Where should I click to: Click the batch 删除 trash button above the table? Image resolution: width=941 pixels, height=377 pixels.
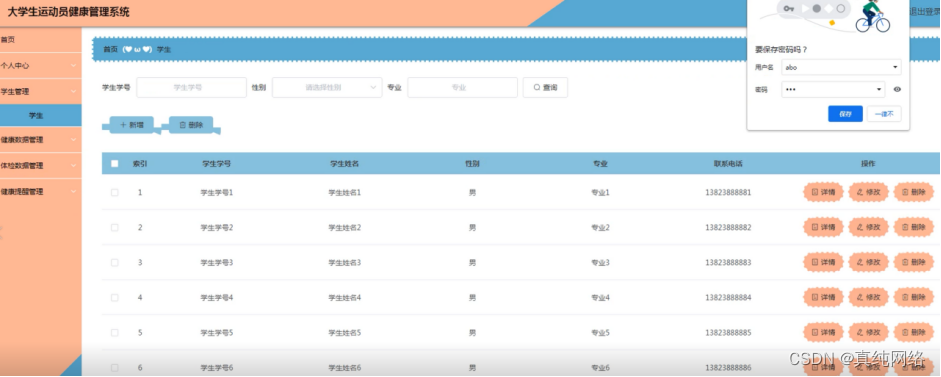pyautogui.click(x=191, y=125)
